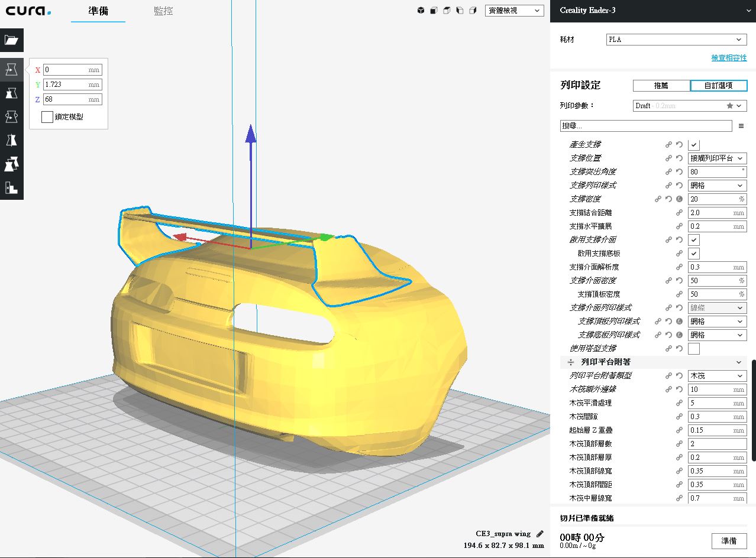Click the Z position input with 68
Viewport: 756px width, 558px height.
[72, 99]
